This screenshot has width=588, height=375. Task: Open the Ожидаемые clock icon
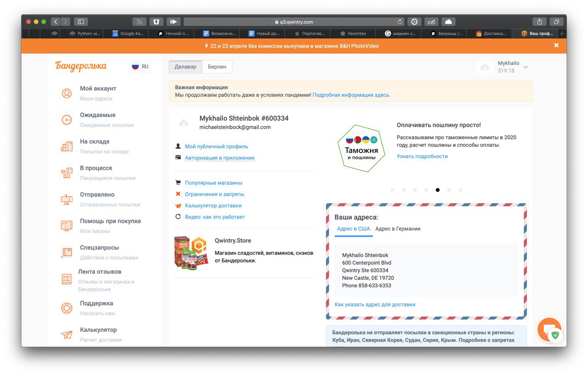click(x=67, y=120)
